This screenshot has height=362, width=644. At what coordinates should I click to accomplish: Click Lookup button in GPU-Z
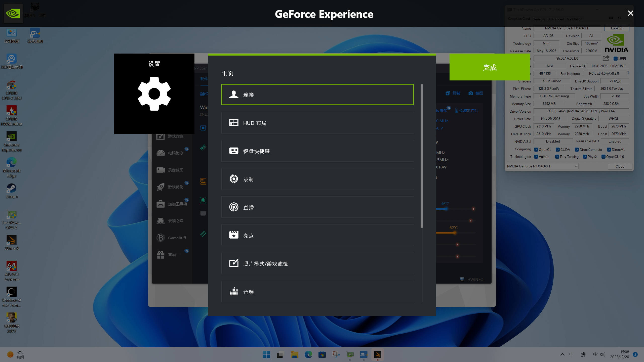click(616, 28)
